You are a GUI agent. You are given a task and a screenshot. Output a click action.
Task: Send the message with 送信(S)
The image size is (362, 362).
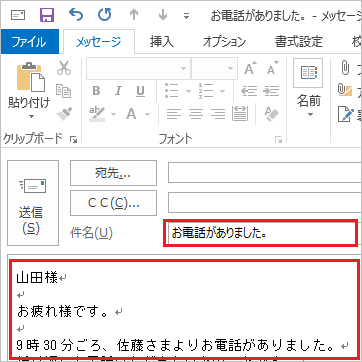(x=33, y=203)
